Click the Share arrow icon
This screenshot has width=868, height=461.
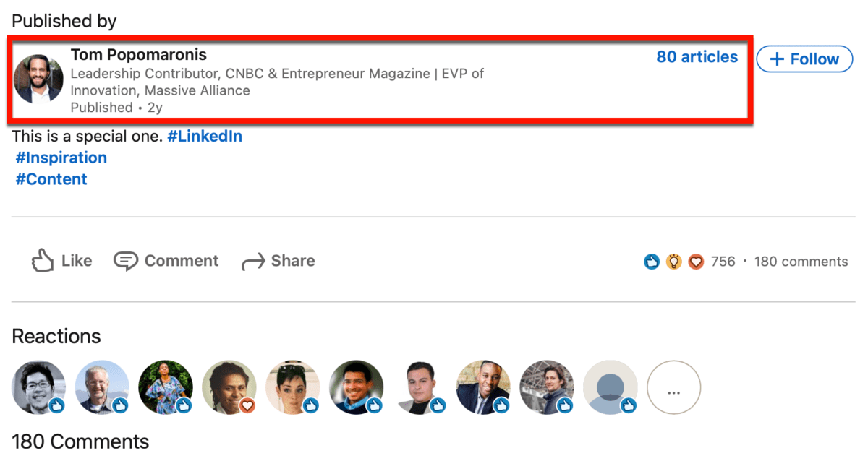(x=253, y=262)
